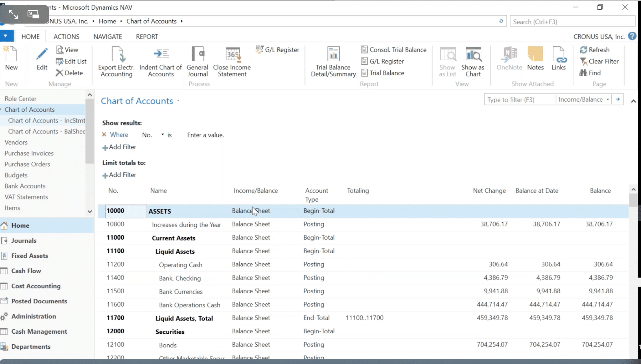The width and height of the screenshot is (641, 364).
Task: Open Journals navigation section
Action: 24,240
